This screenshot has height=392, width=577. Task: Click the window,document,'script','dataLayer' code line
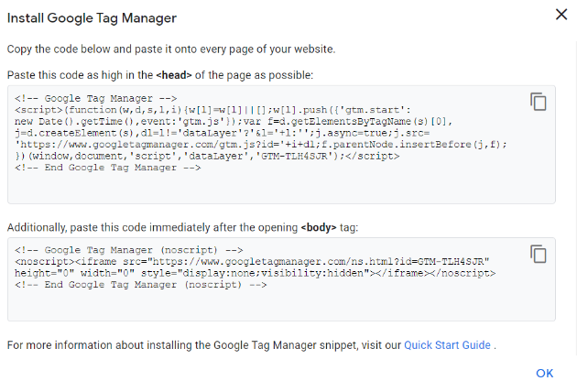[x=207, y=156]
